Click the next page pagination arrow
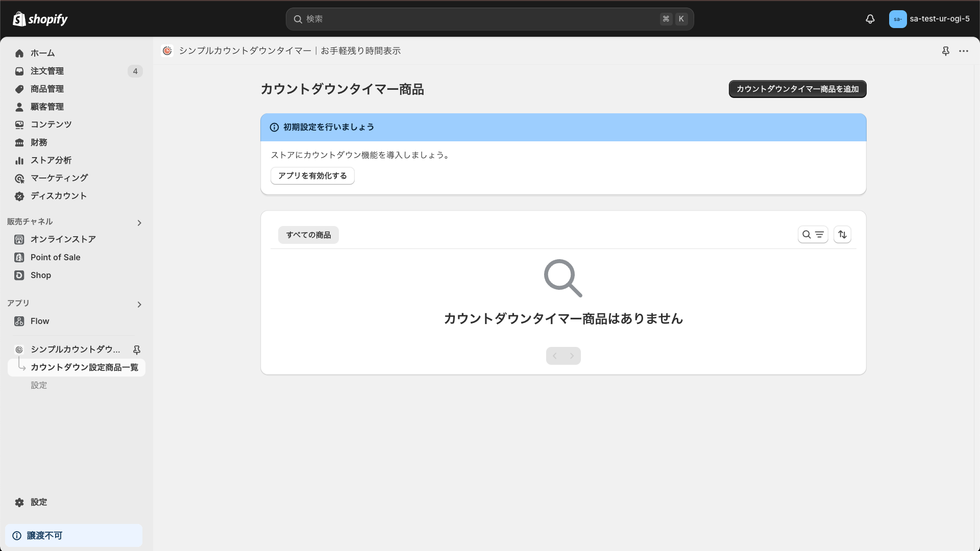980x551 pixels. [x=571, y=356]
